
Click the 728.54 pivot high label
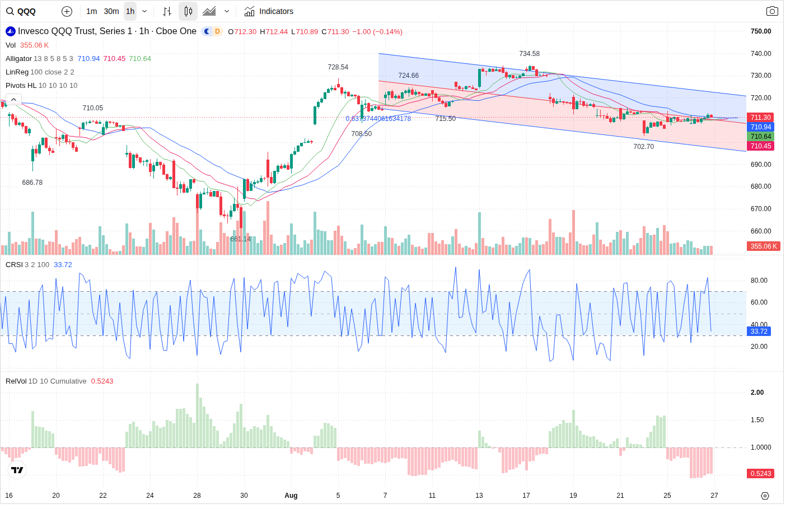click(338, 67)
